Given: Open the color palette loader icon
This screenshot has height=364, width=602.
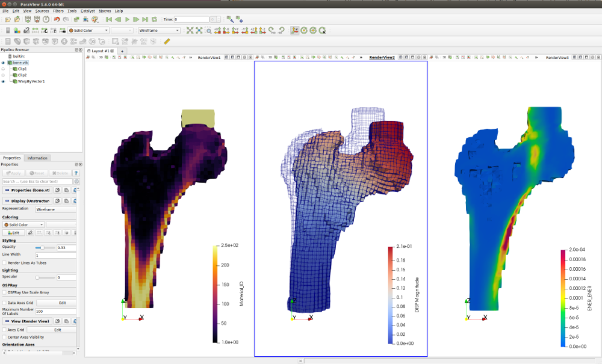Looking at the screenshot, I should pos(95,20).
